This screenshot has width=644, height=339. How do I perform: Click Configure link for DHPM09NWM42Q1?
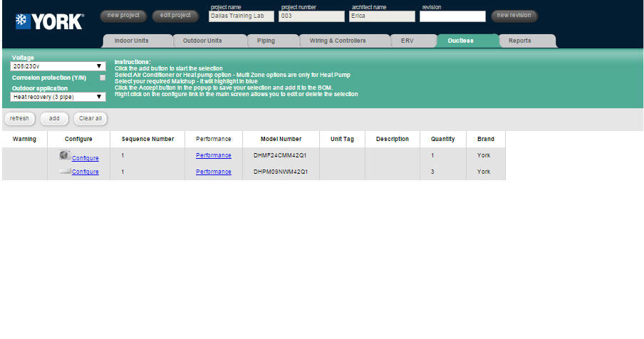tap(85, 172)
